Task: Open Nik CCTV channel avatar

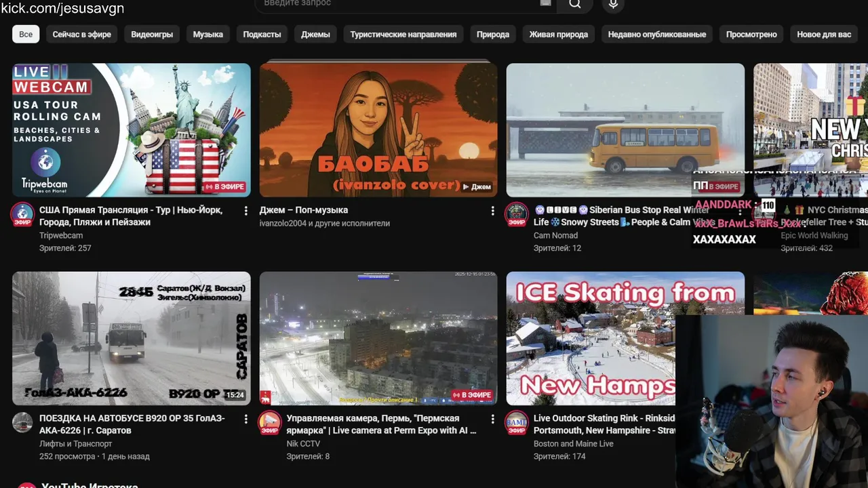Action: point(270,423)
